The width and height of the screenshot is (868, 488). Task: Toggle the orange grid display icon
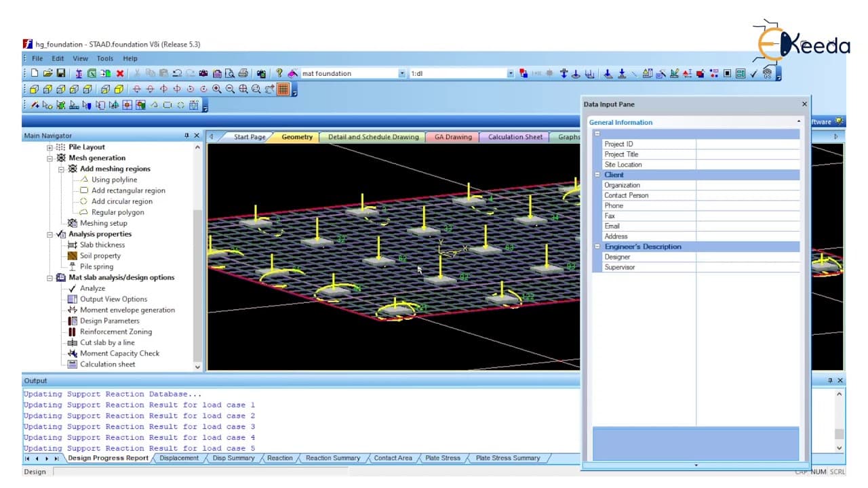283,89
